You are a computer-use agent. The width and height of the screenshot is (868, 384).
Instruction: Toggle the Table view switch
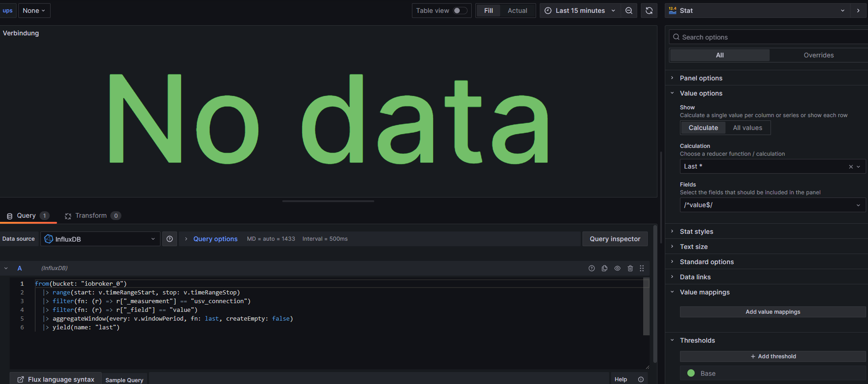[x=460, y=11]
